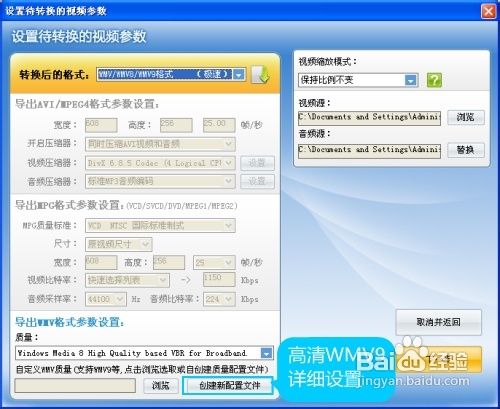
Task: Click the 浏览 button next to 视频源
Action: pos(466,117)
